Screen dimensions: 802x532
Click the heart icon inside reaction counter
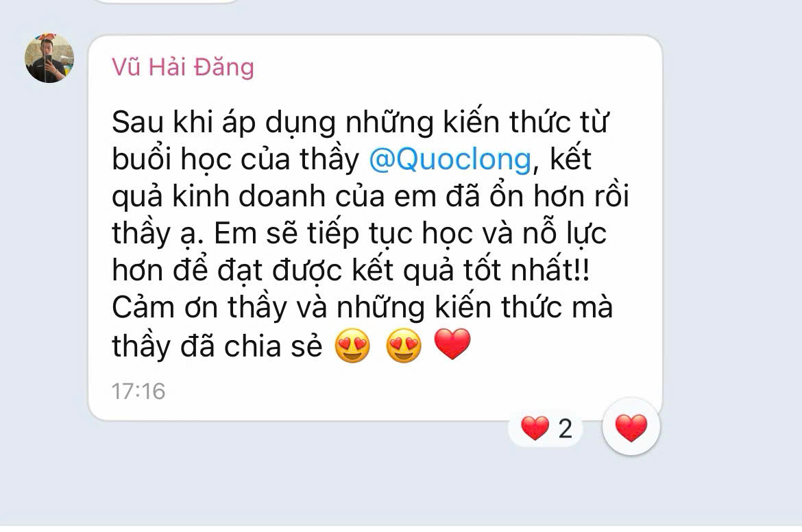tap(535, 428)
